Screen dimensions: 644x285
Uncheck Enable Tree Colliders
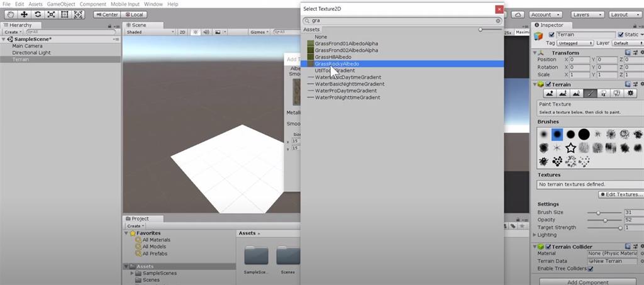point(591,269)
